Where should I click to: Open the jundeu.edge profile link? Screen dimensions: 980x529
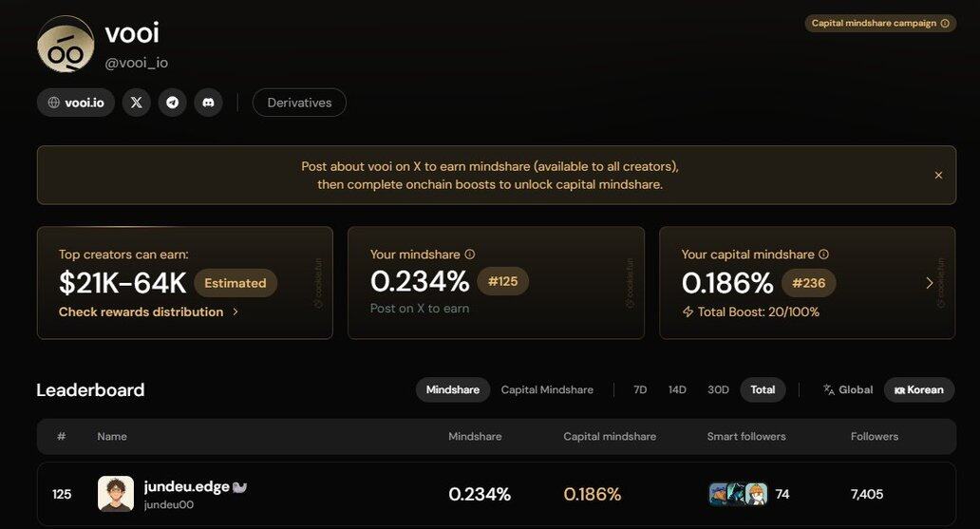(187, 487)
